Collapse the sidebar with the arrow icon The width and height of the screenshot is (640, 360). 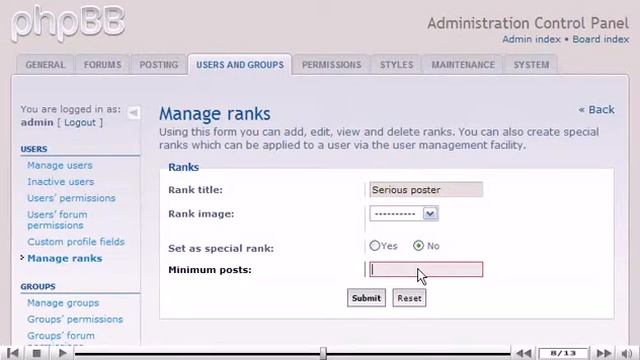click(133, 113)
